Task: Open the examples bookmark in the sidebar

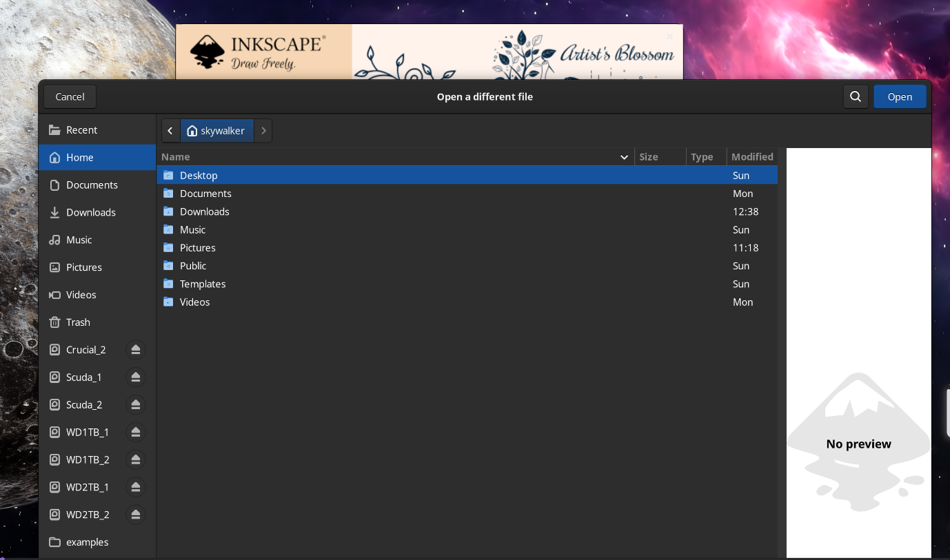Action: [97, 542]
